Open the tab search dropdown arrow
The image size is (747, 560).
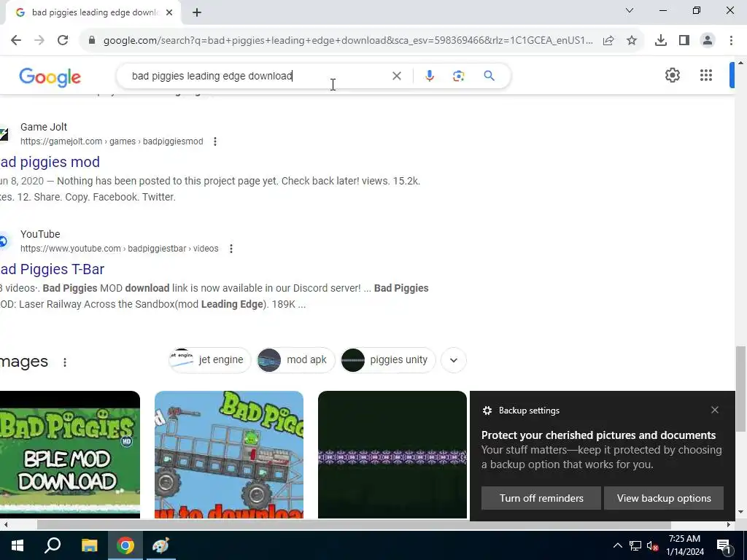(x=630, y=10)
